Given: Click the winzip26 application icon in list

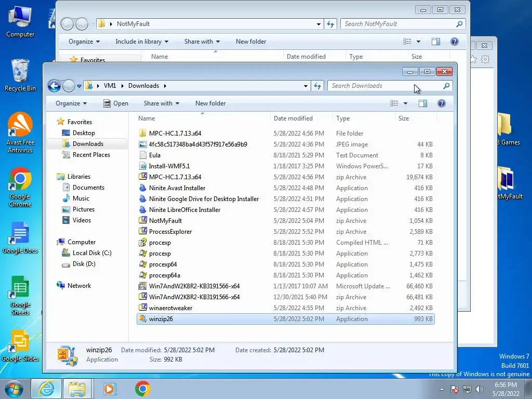Looking at the screenshot, I should click(x=142, y=318).
